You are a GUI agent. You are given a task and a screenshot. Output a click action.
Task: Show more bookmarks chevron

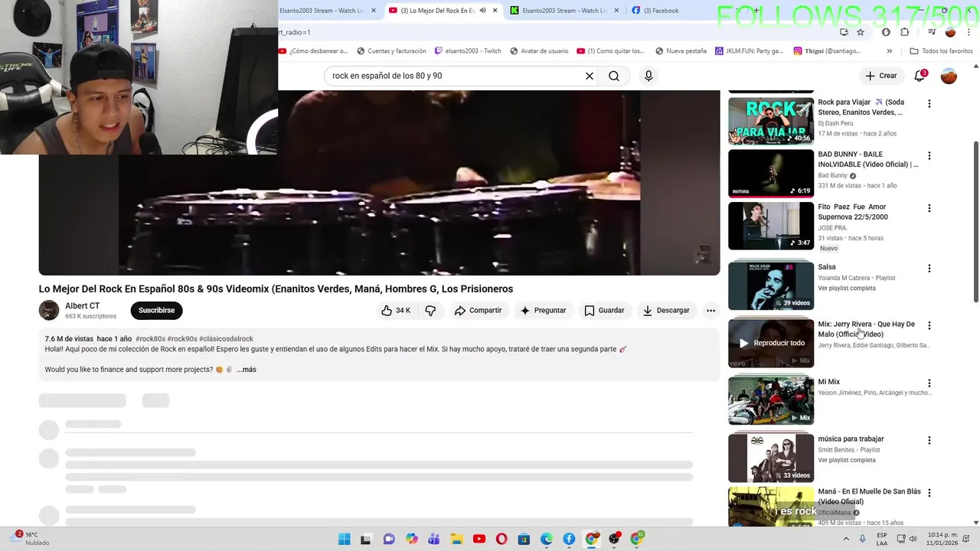click(889, 51)
